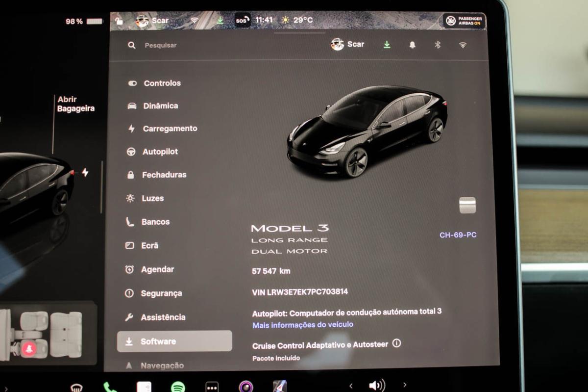Tap the VIN LRW3E7EK7PC703814 text
Viewport: 588px width, 392px height.
coord(300,292)
